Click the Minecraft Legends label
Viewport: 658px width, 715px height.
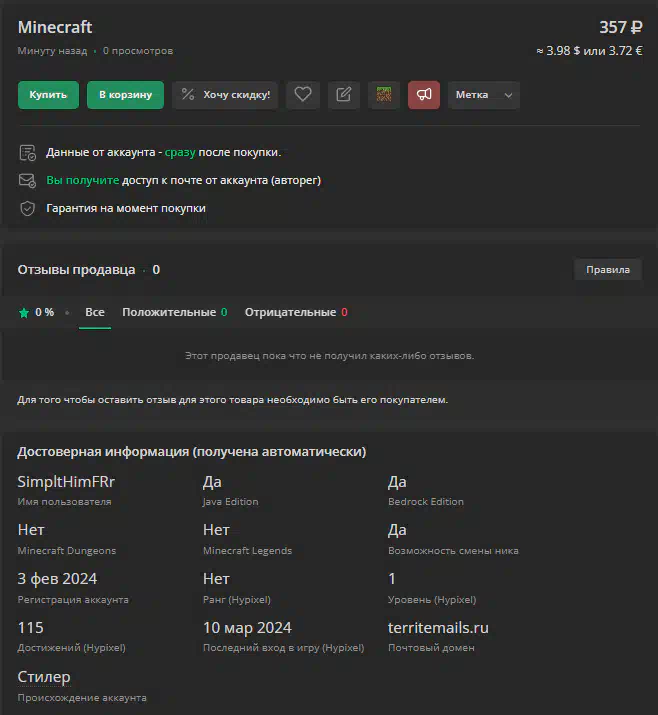[x=248, y=550]
